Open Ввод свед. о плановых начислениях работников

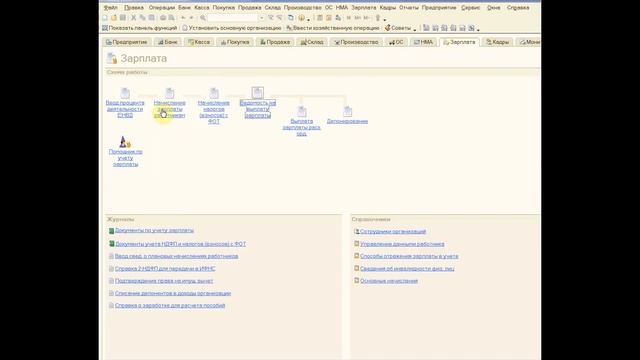coord(176,256)
